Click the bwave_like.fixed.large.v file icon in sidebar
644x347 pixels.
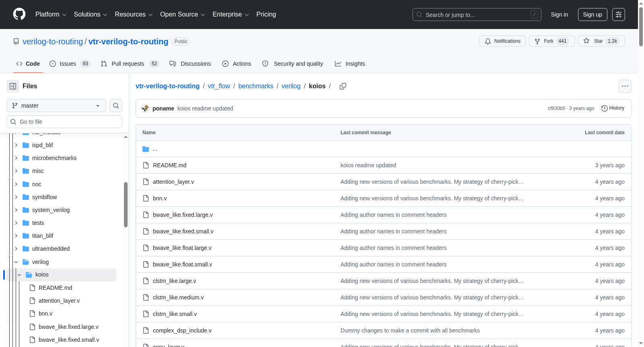pyautogui.click(x=32, y=327)
